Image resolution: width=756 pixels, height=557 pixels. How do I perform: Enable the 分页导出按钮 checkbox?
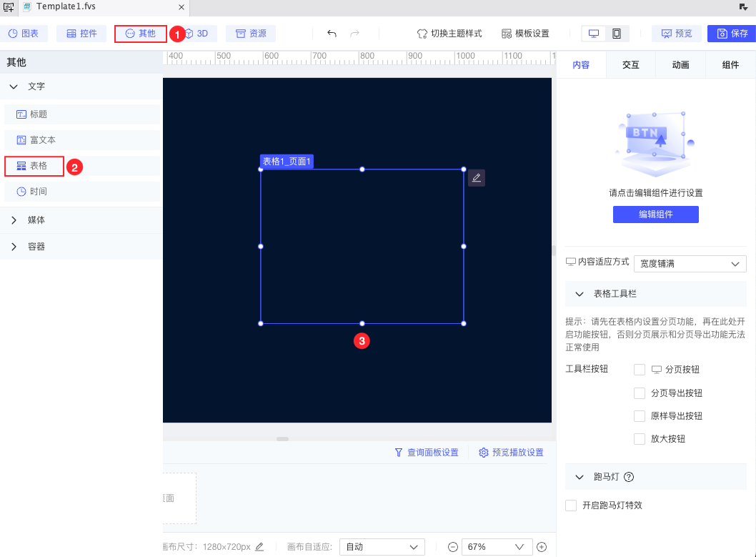tap(640, 393)
